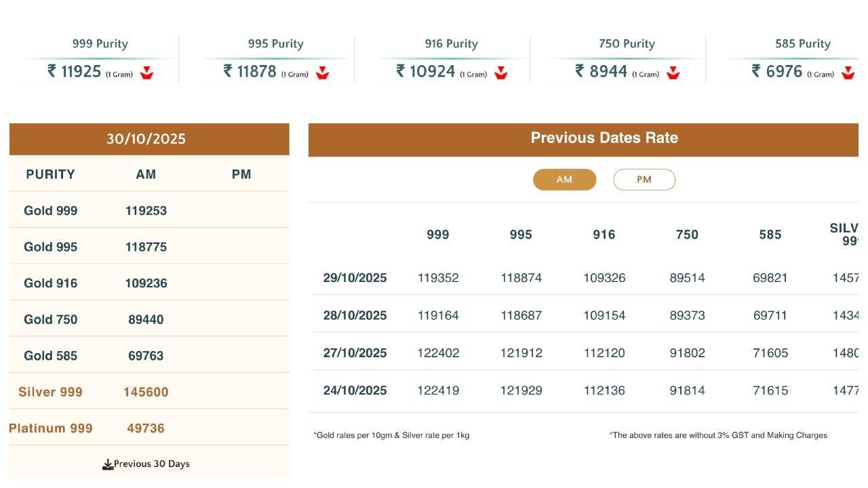The image size is (868, 488).
Task: Click the Gold 999 AM rate 119253
Action: coord(146,211)
